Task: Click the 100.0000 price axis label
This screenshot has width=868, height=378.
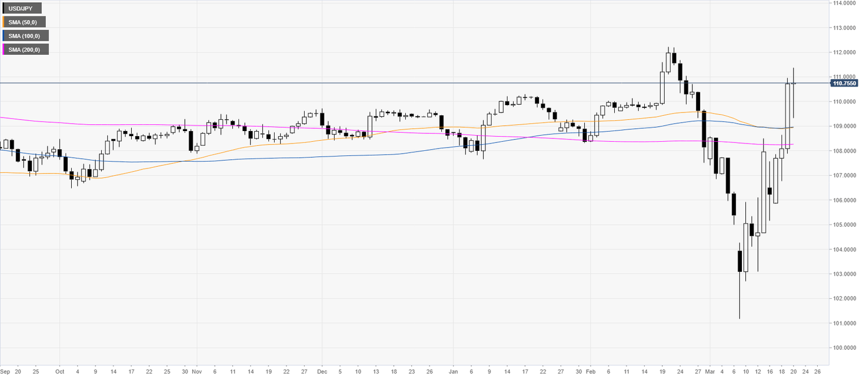Action: [844, 347]
